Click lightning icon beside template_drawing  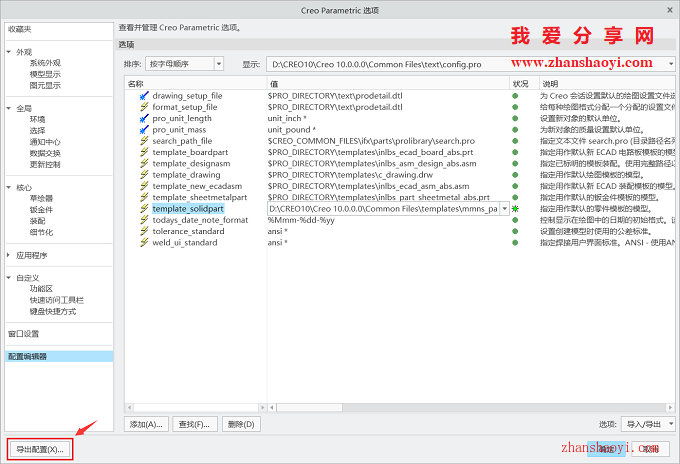pyautogui.click(x=144, y=174)
